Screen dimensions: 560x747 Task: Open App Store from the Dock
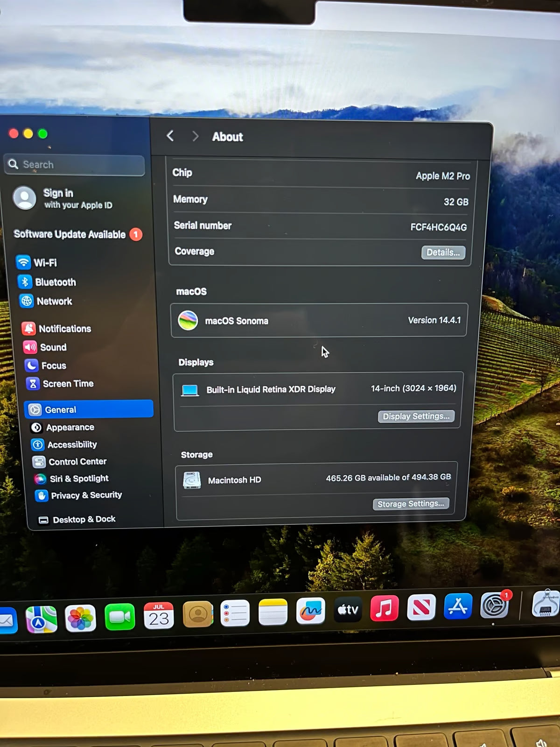click(x=458, y=606)
